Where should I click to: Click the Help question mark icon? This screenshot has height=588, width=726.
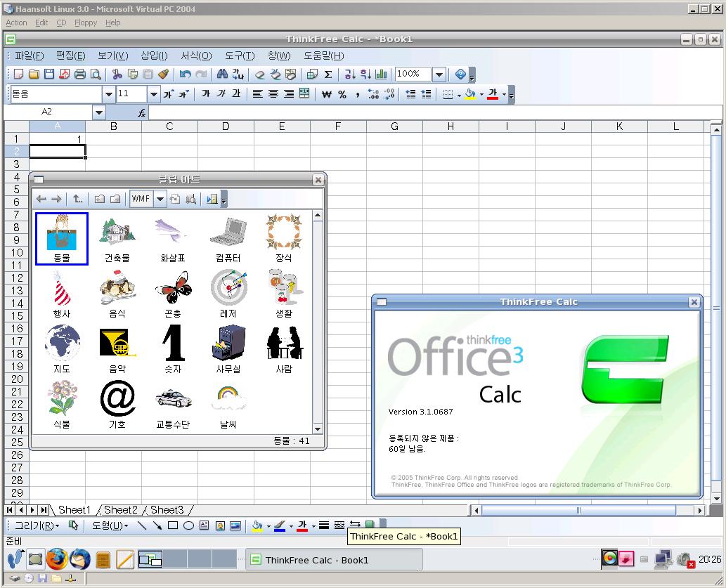coord(461,74)
